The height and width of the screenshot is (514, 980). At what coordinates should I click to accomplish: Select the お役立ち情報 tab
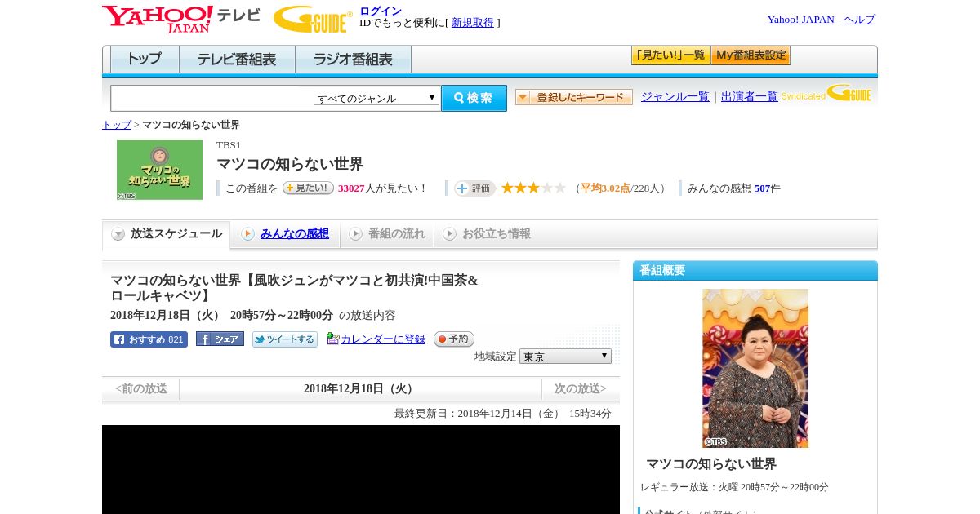[x=487, y=234]
